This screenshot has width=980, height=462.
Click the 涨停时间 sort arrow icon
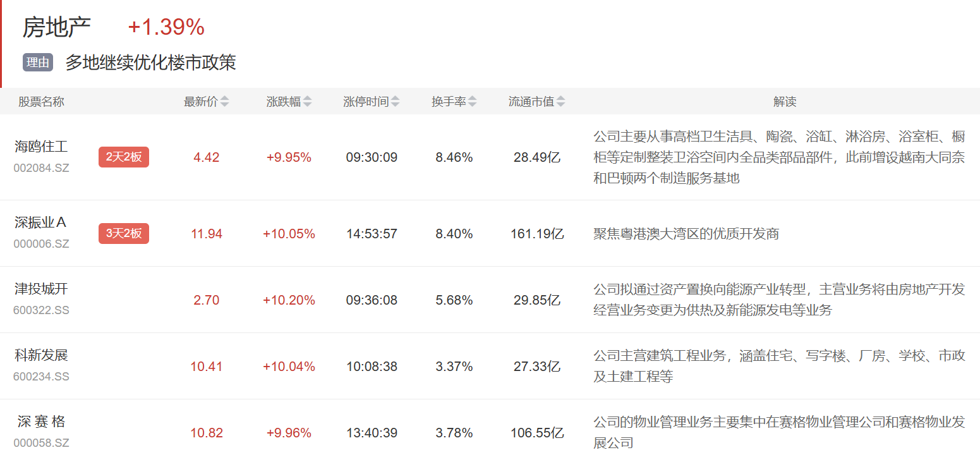coord(395,102)
